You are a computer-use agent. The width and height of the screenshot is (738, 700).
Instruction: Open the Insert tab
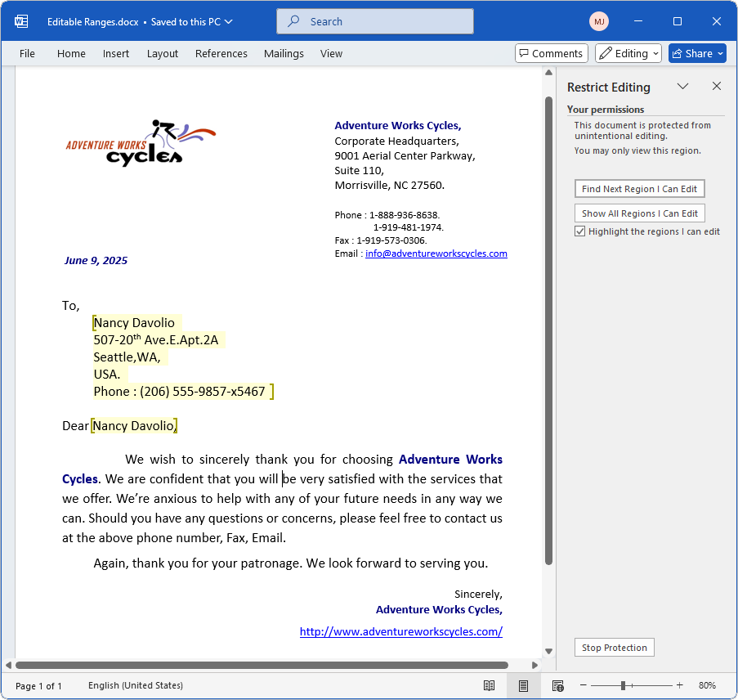(x=116, y=54)
